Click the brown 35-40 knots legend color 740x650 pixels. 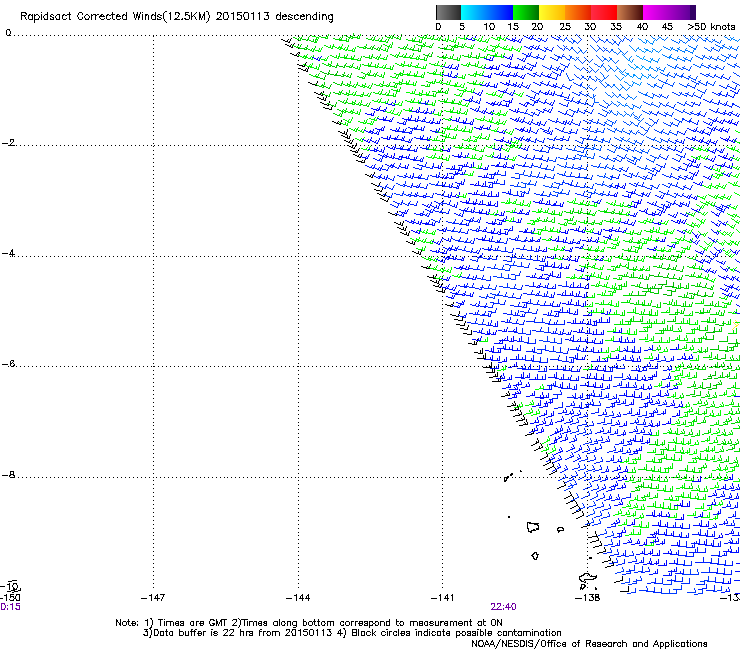630,12
